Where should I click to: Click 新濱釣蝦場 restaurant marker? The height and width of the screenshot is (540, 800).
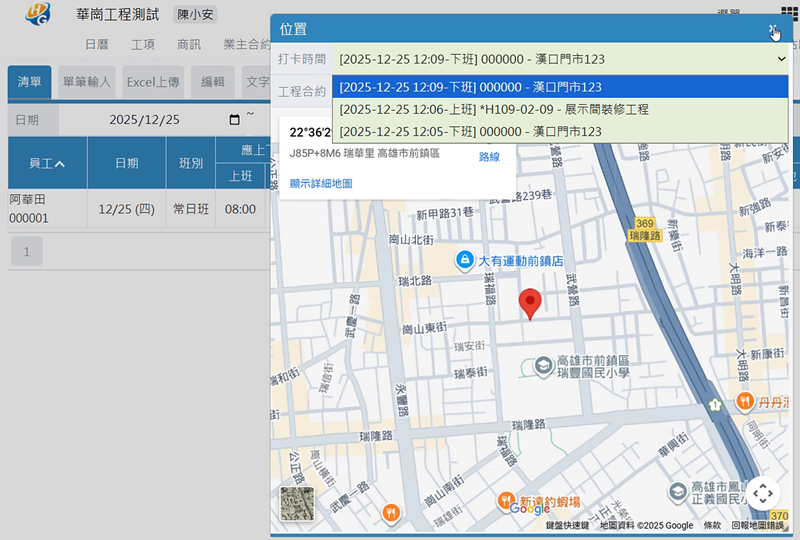(x=505, y=500)
